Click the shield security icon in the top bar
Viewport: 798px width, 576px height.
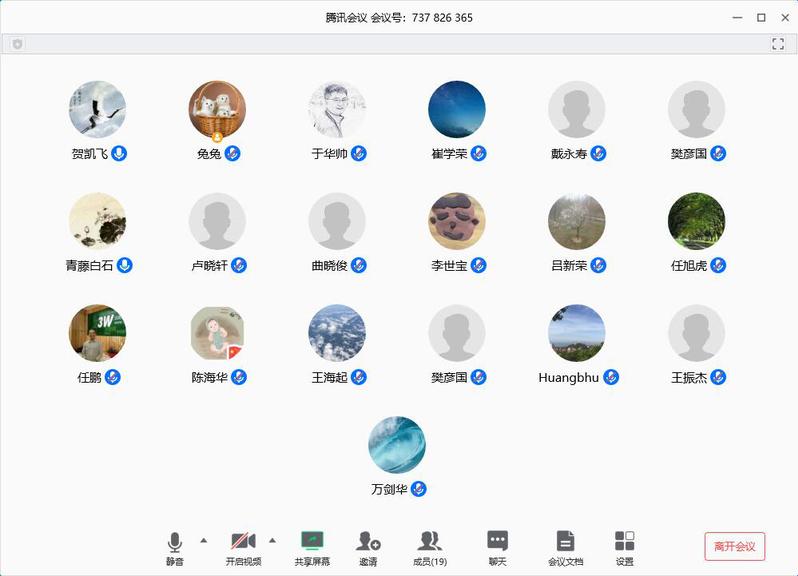coord(17,44)
